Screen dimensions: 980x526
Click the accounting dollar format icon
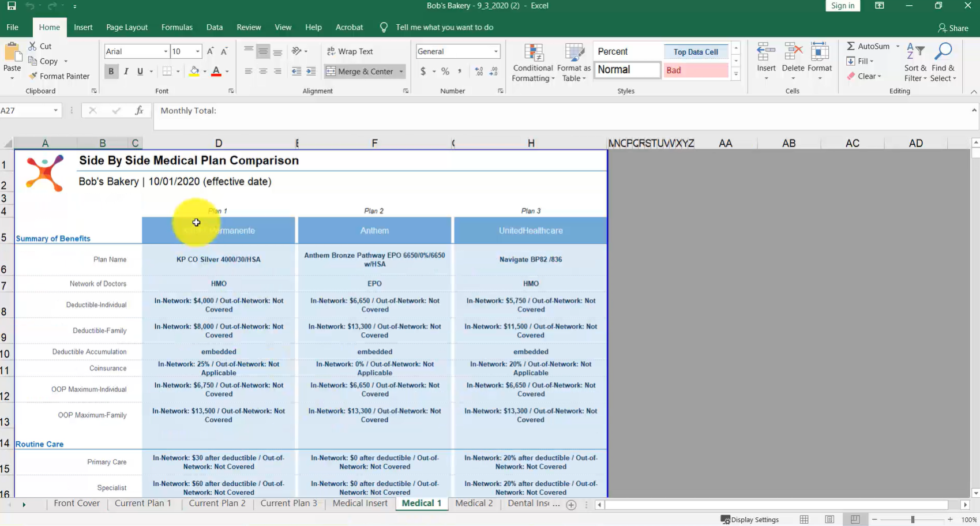423,72
